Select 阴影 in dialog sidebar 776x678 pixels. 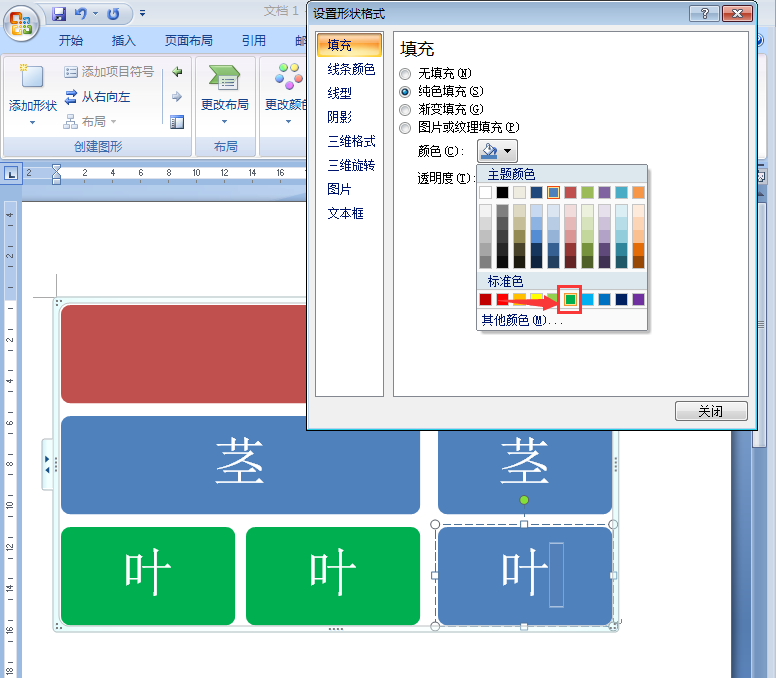click(x=340, y=117)
